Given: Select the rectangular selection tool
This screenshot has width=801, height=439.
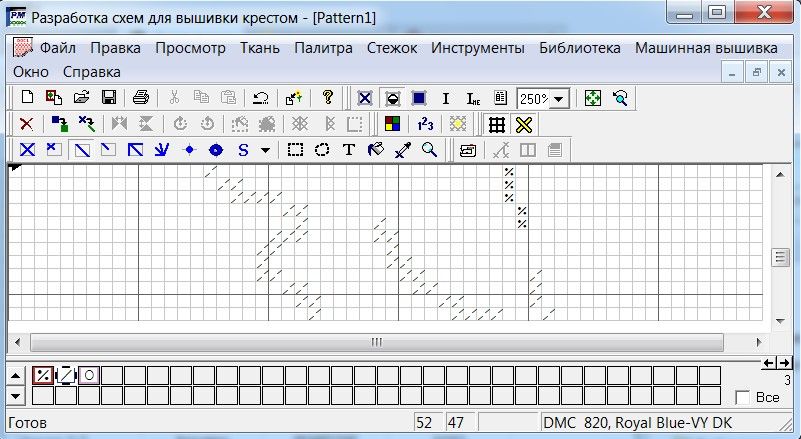Looking at the screenshot, I should 295,150.
